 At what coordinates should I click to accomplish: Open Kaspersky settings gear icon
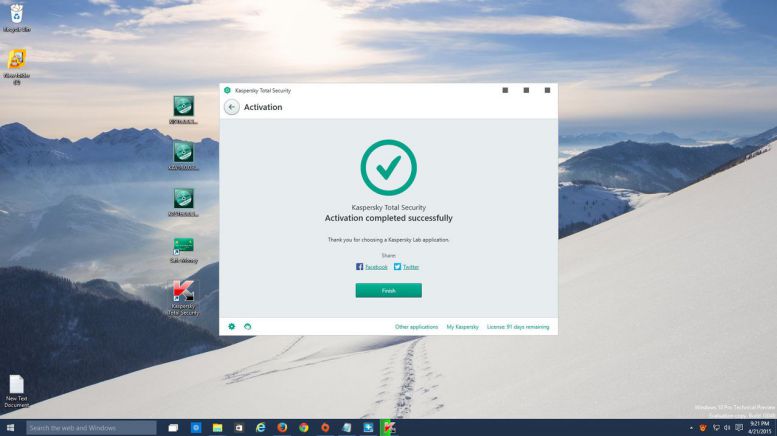[x=231, y=327]
